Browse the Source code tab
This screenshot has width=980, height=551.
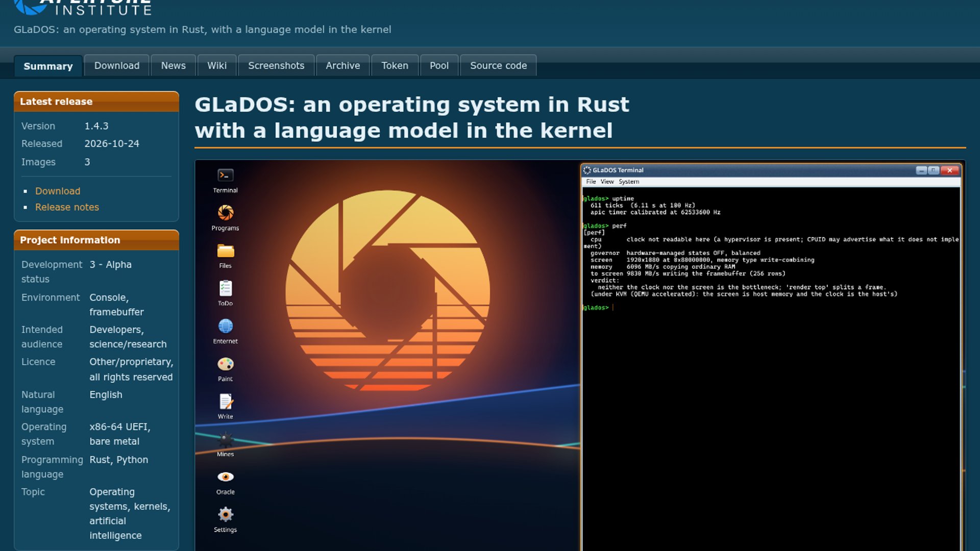498,65
